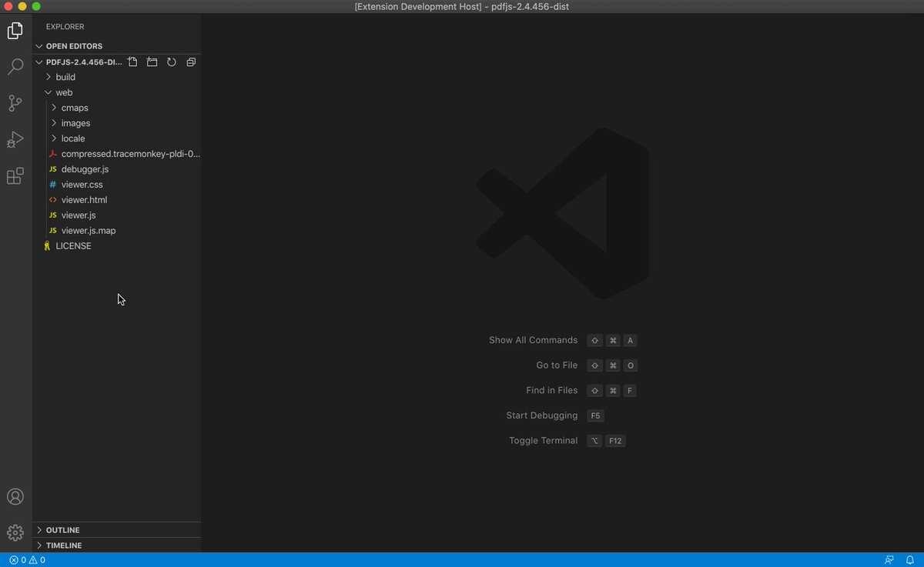Expand the cmaps folder chevron

[54, 108]
